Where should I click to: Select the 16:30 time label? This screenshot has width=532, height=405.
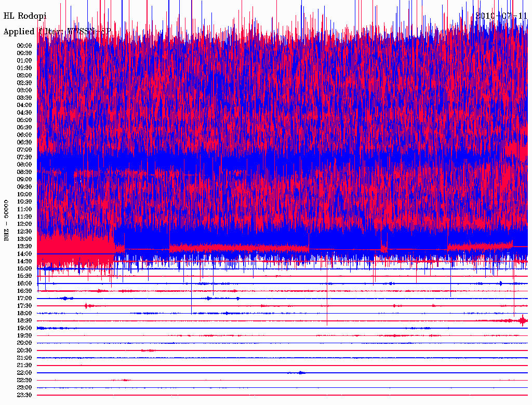(24, 291)
